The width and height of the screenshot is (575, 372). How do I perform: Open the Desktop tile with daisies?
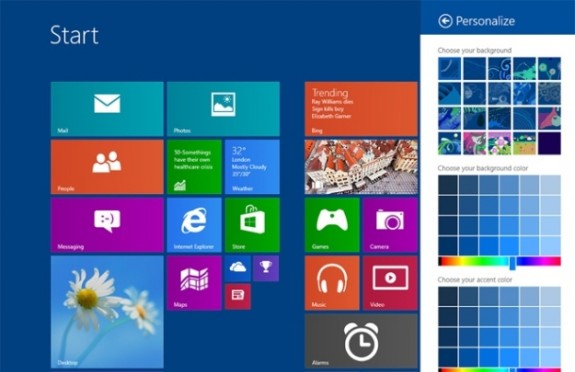[107, 312]
